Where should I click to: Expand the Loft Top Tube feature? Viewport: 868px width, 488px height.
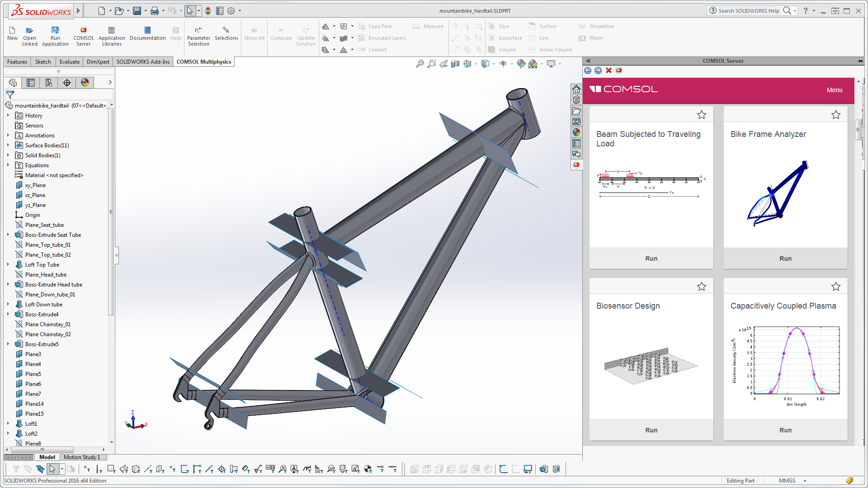pos(8,265)
